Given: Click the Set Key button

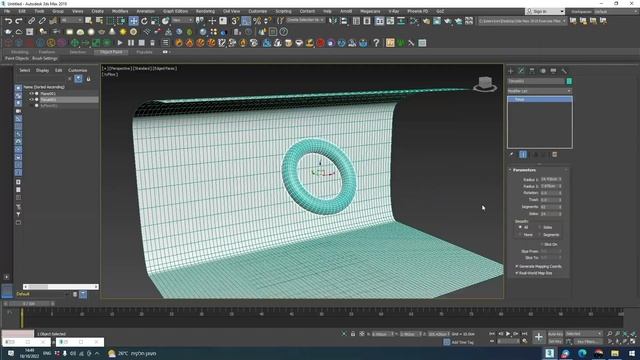Looking at the screenshot, I should (x=555, y=341).
